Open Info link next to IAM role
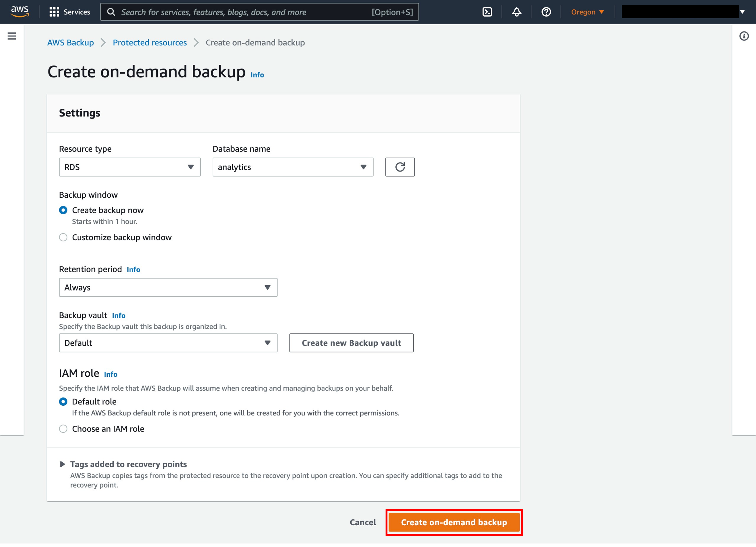756x547 pixels. point(111,375)
